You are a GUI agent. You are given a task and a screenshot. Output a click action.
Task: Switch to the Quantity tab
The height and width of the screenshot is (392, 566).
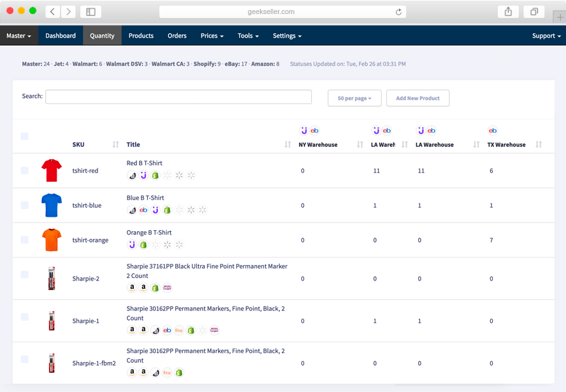coord(102,36)
